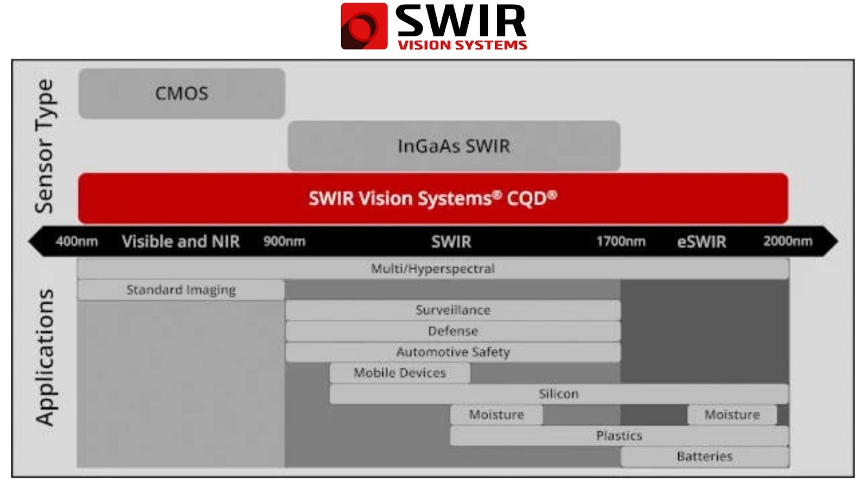Viewport: 868px width, 488px height.
Task: Select the Silicon application bar
Action: (559, 394)
